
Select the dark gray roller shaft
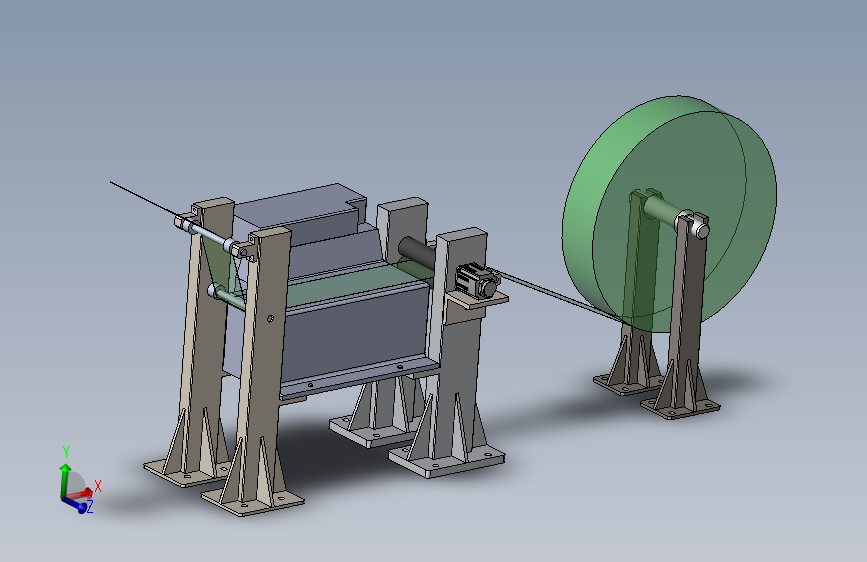click(417, 252)
